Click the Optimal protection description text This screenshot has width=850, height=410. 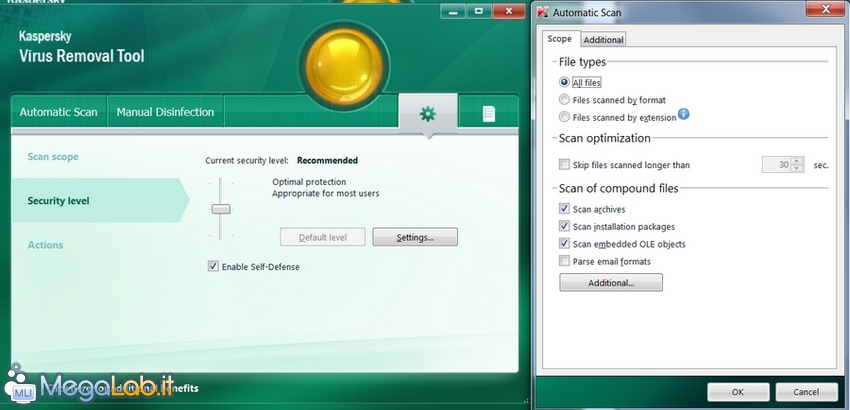click(309, 182)
